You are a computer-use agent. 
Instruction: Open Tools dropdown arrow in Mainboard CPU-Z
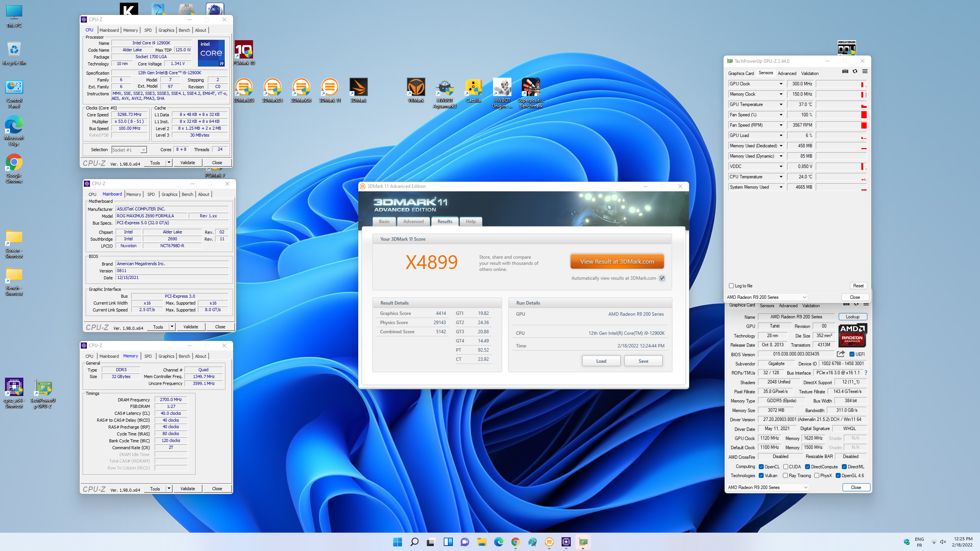click(x=172, y=327)
